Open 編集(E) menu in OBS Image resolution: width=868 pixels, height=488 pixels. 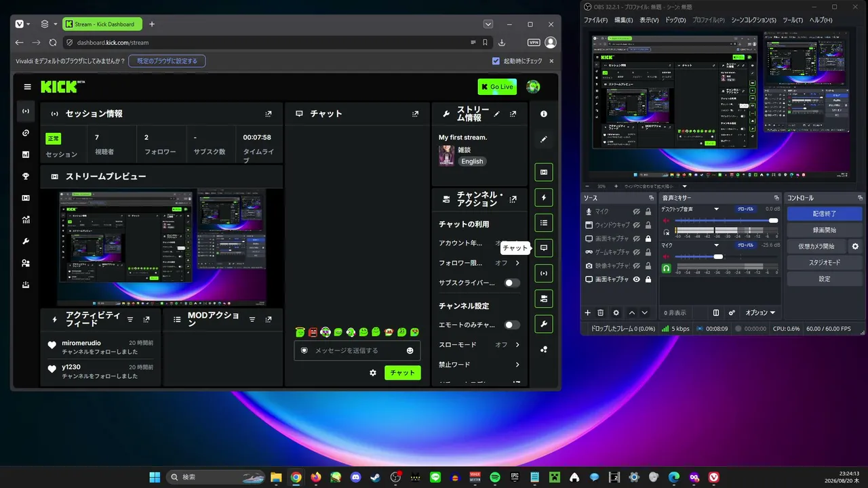(x=623, y=20)
